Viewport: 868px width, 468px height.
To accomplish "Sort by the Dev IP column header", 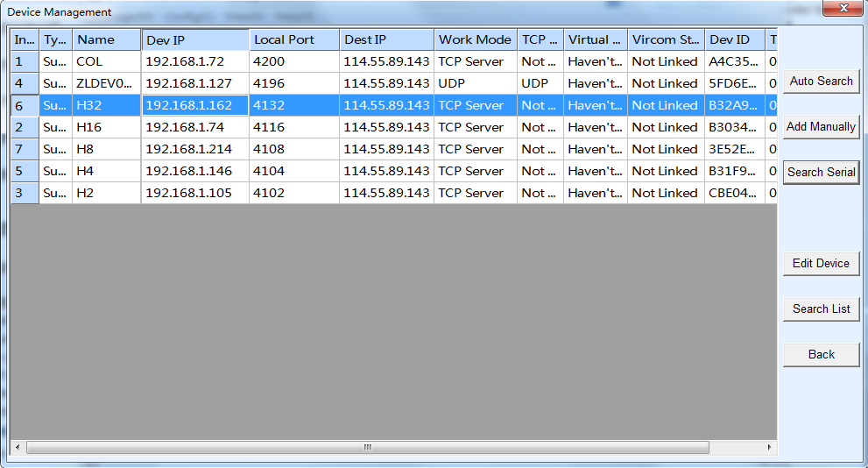I will click(x=194, y=40).
